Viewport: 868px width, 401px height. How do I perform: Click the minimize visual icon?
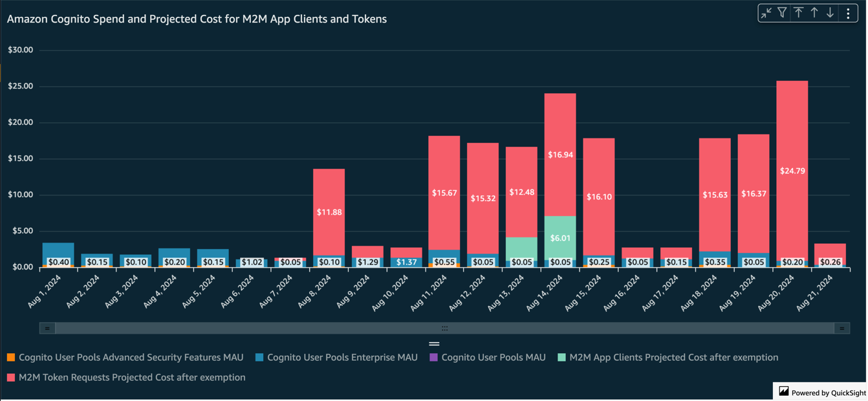click(766, 12)
